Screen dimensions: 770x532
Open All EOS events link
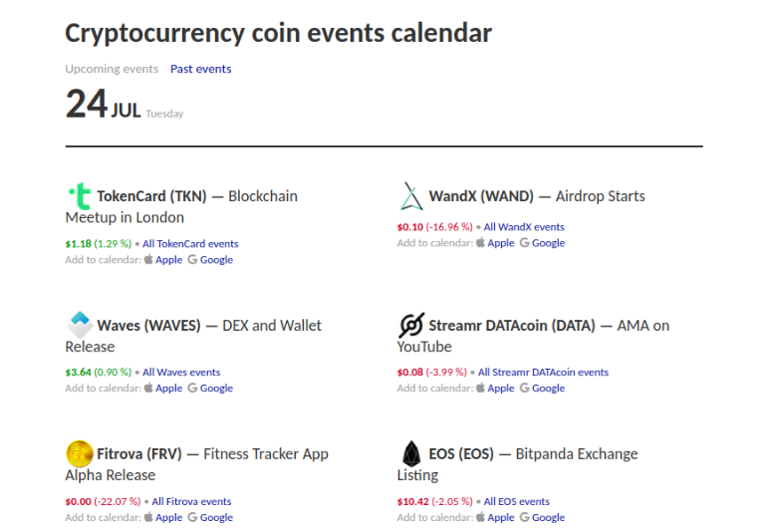tap(516, 502)
